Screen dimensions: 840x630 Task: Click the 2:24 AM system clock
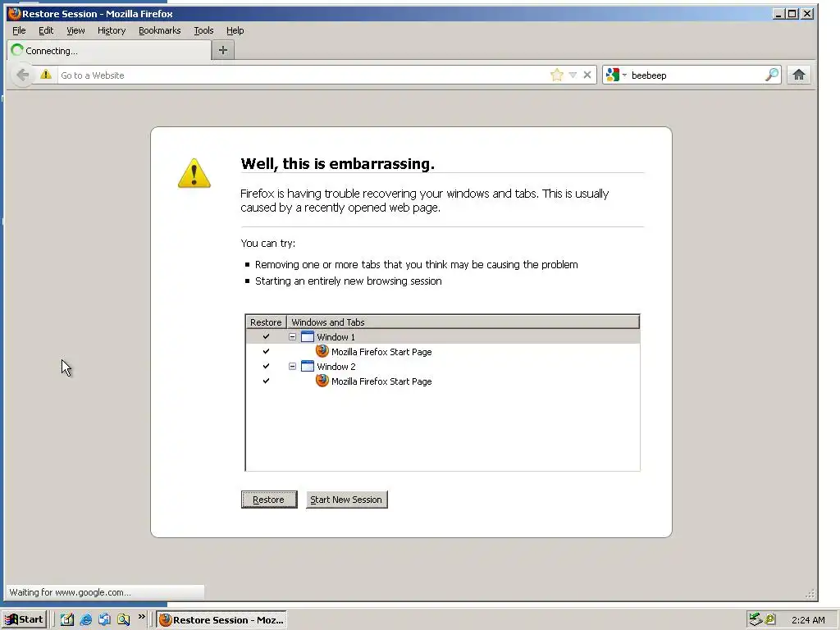click(x=808, y=620)
